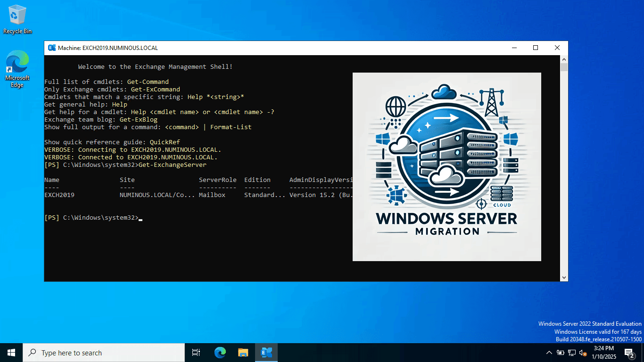This screenshot has height=362, width=644.
Task: Open the network status tray icon
Action: (572, 353)
